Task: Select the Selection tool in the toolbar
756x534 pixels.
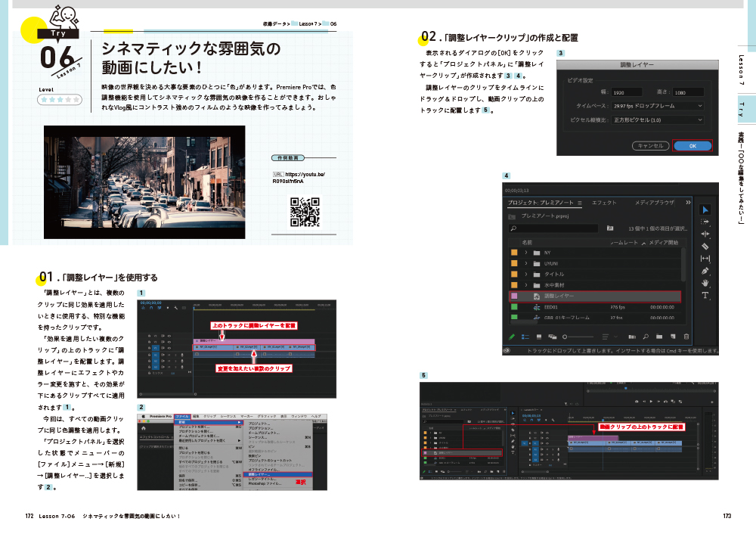Action: click(704, 210)
